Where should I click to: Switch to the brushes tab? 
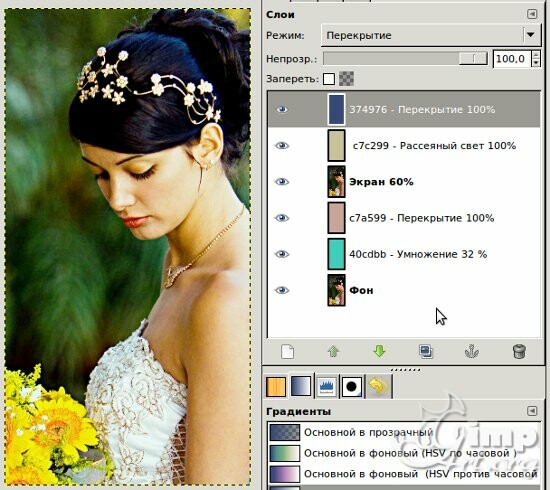[x=351, y=387]
